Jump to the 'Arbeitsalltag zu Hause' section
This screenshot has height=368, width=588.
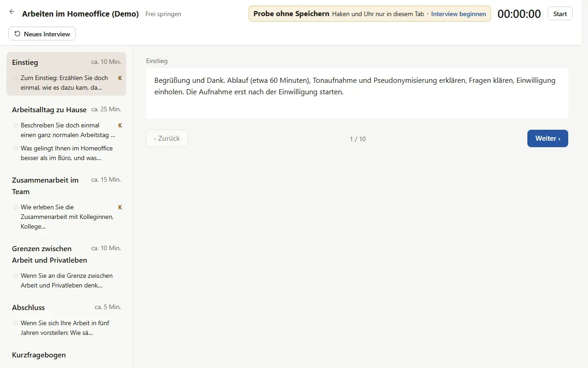coord(49,109)
